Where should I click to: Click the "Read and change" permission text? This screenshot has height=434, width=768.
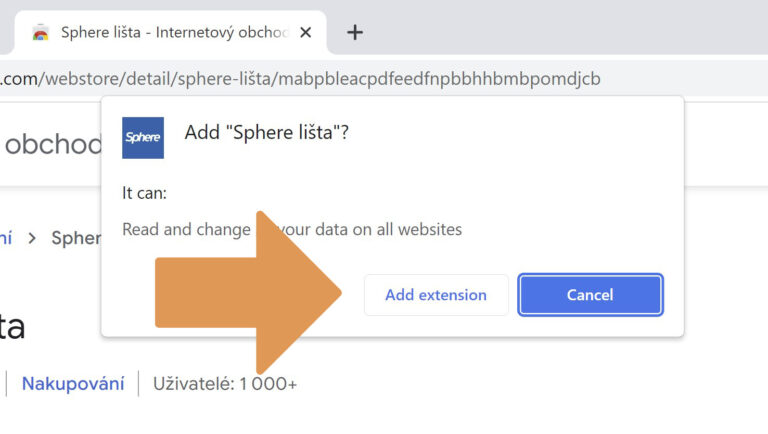186,229
